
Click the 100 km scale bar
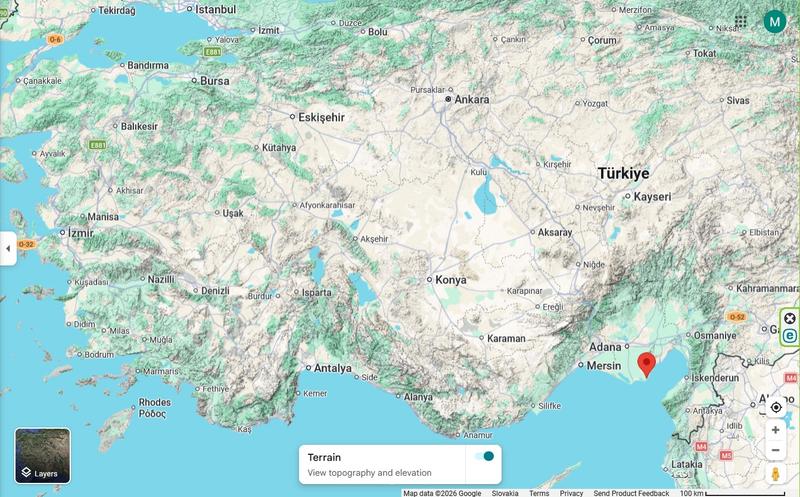coord(733,493)
